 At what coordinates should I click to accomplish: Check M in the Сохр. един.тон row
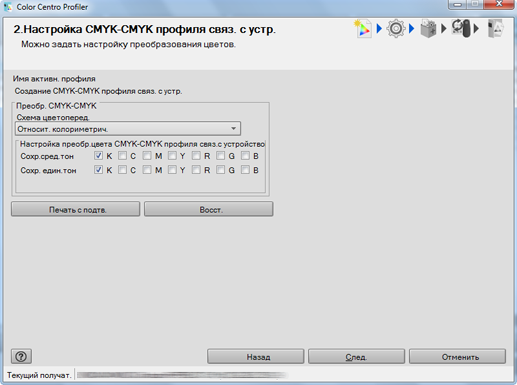click(x=147, y=170)
